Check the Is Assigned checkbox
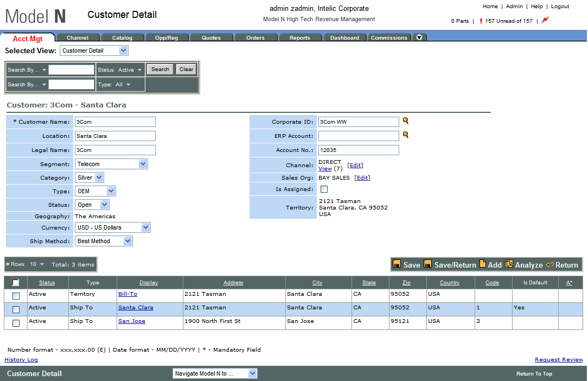 (324, 189)
